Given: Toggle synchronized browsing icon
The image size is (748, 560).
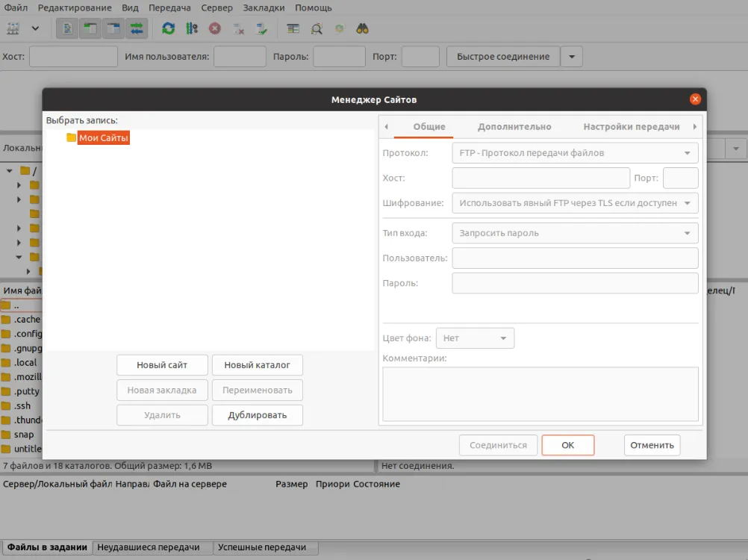Looking at the screenshot, I should [x=340, y=28].
